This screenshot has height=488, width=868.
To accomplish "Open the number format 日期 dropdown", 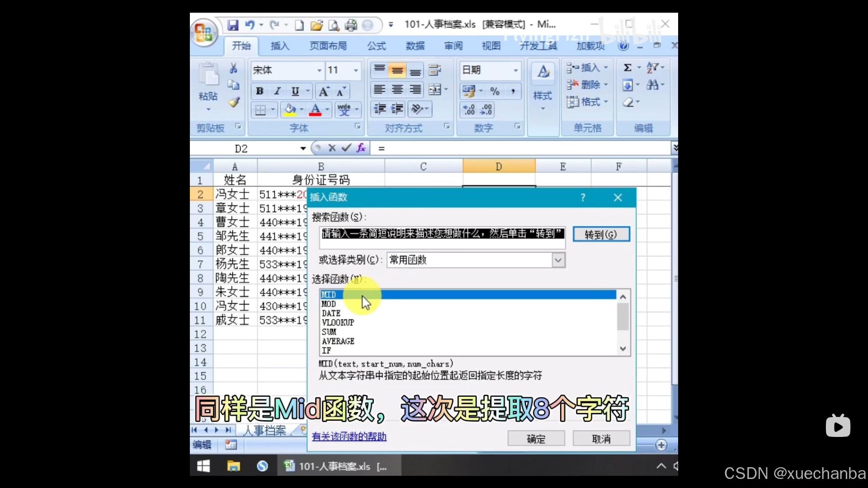I will click(515, 70).
